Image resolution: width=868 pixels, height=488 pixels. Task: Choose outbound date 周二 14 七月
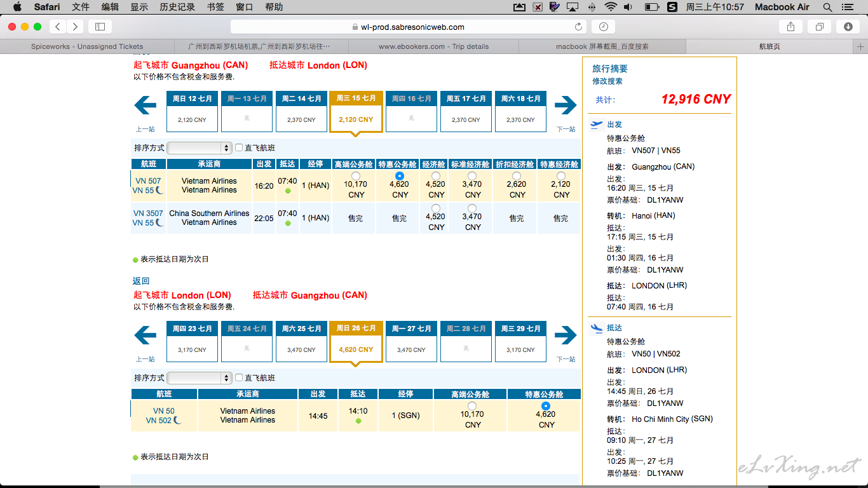(301, 111)
